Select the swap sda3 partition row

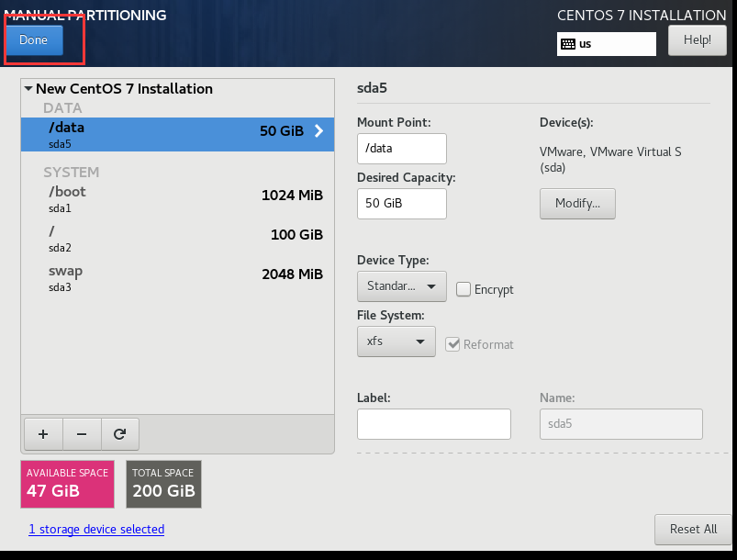pyautogui.click(x=177, y=278)
